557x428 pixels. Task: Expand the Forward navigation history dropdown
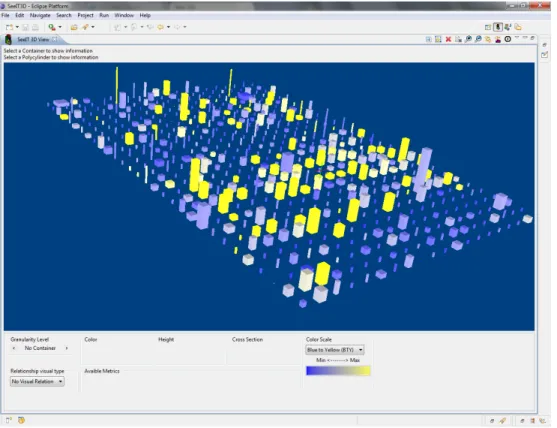point(185,27)
